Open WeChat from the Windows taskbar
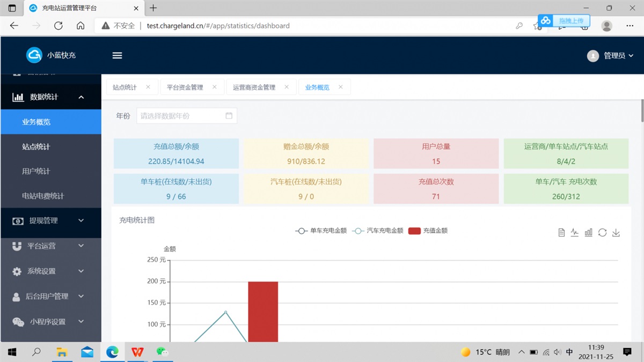 pos(162,352)
